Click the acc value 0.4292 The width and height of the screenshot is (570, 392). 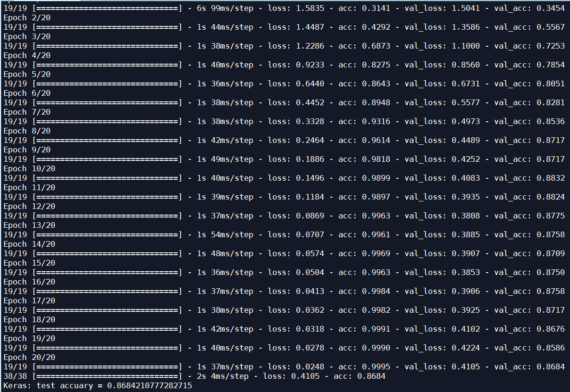376,27
